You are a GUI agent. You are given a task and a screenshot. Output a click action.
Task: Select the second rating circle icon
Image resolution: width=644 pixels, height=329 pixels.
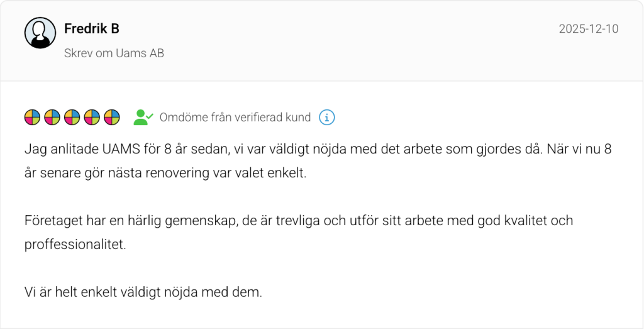pyautogui.click(x=52, y=117)
